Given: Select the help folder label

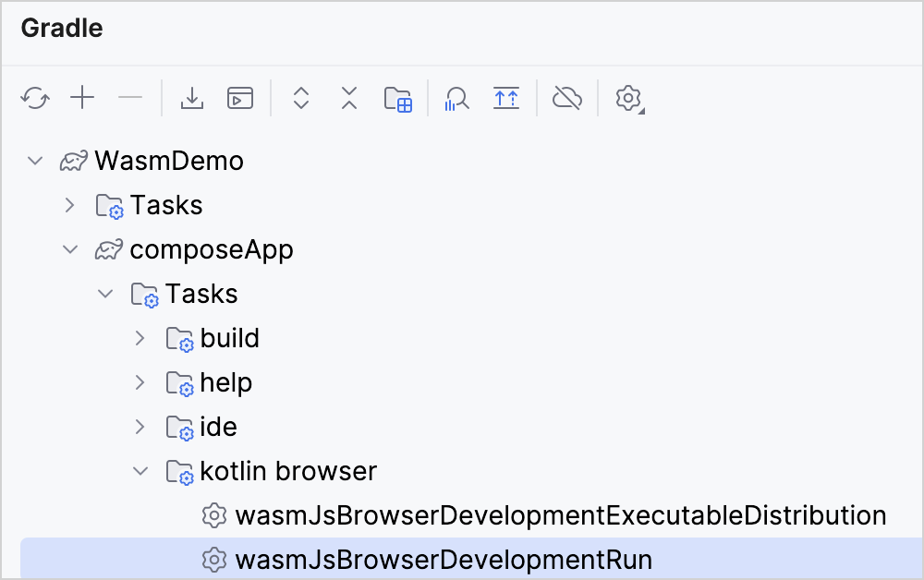Looking at the screenshot, I should [226, 383].
